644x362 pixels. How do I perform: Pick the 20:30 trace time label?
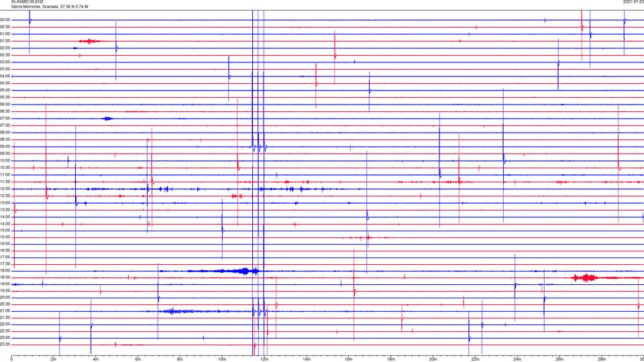pos(5,304)
